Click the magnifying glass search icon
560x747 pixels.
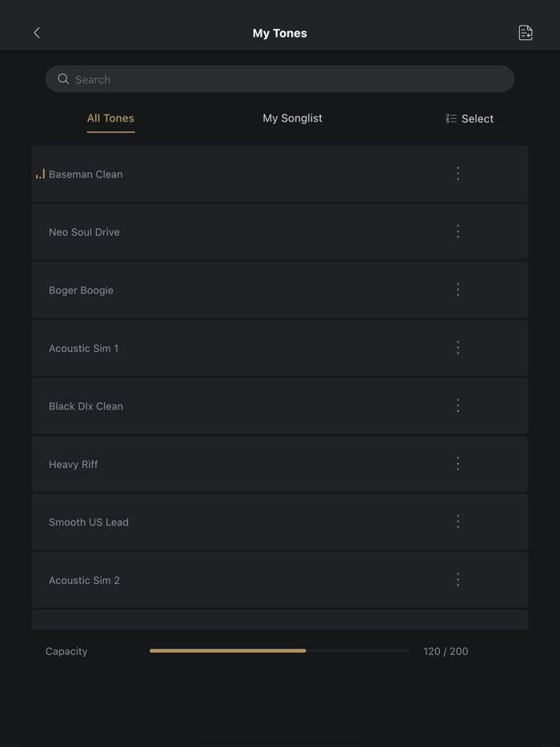63,78
